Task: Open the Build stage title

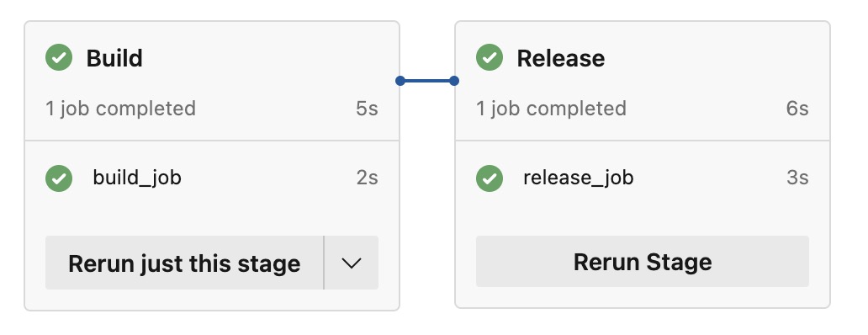Action: coord(114,58)
